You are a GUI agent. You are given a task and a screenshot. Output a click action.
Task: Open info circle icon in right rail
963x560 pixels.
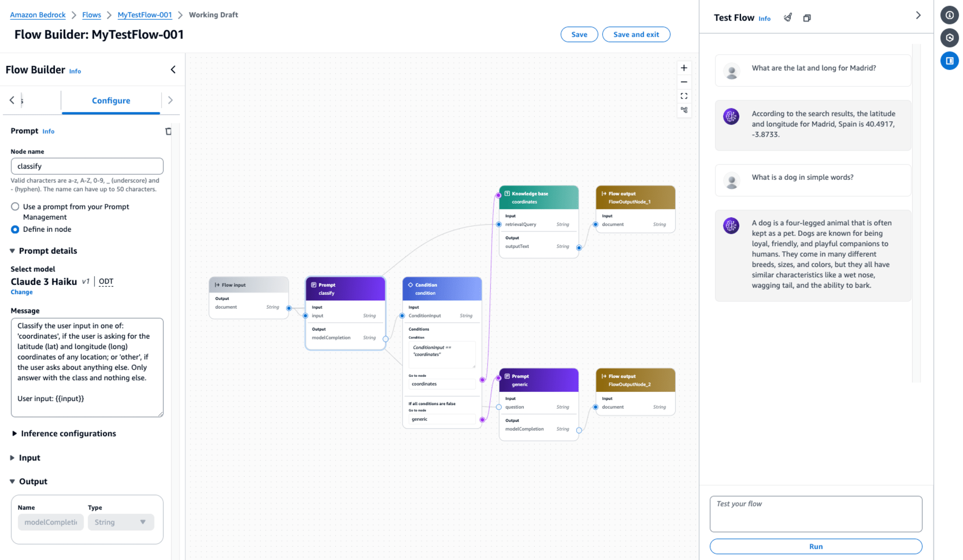[x=950, y=15]
